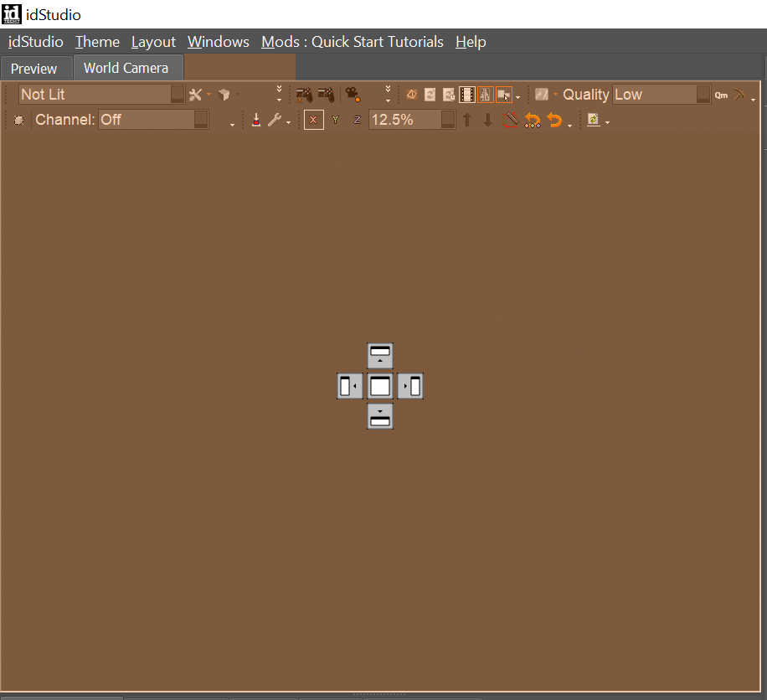Open the 12.5% percentage dropdown
The width and height of the screenshot is (767, 700).
click(x=412, y=120)
